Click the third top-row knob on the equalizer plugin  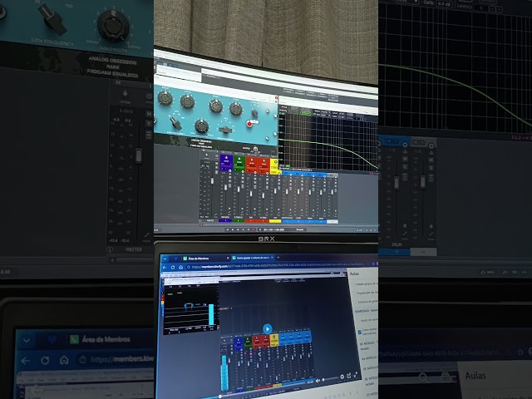point(216,106)
